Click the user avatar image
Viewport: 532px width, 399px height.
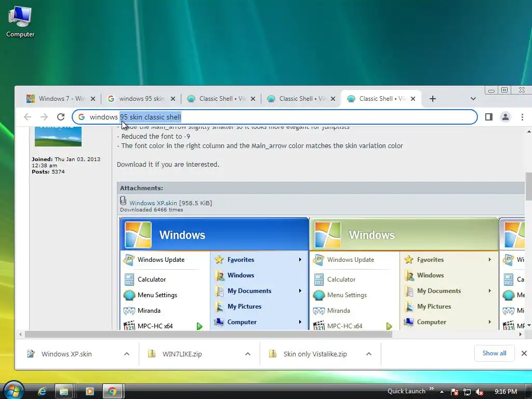point(58,137)
